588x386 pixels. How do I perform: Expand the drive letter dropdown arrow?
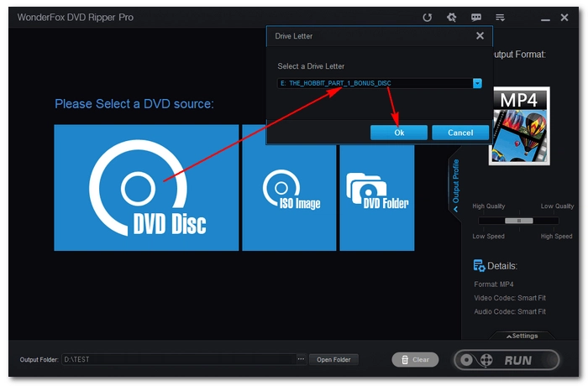click(477, 83)
